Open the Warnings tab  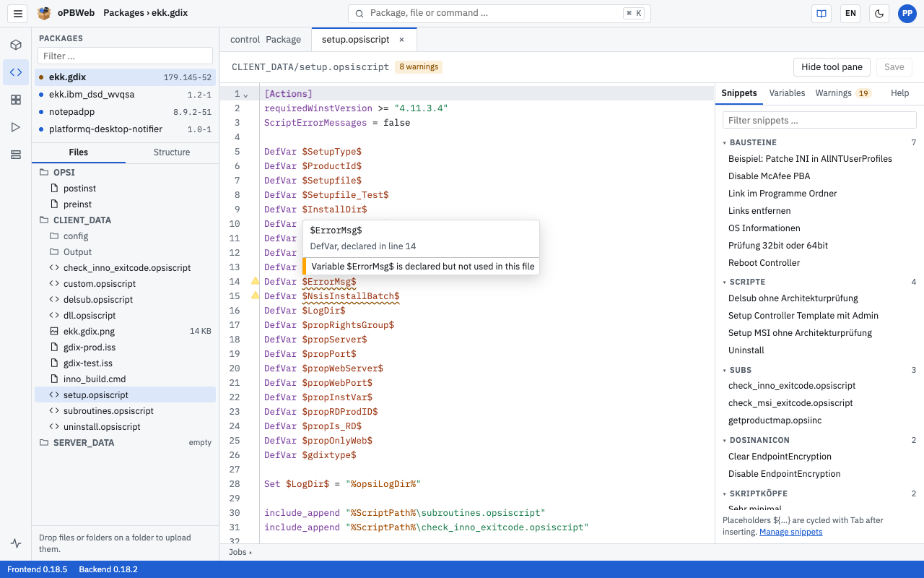click(x=842, y=93)
